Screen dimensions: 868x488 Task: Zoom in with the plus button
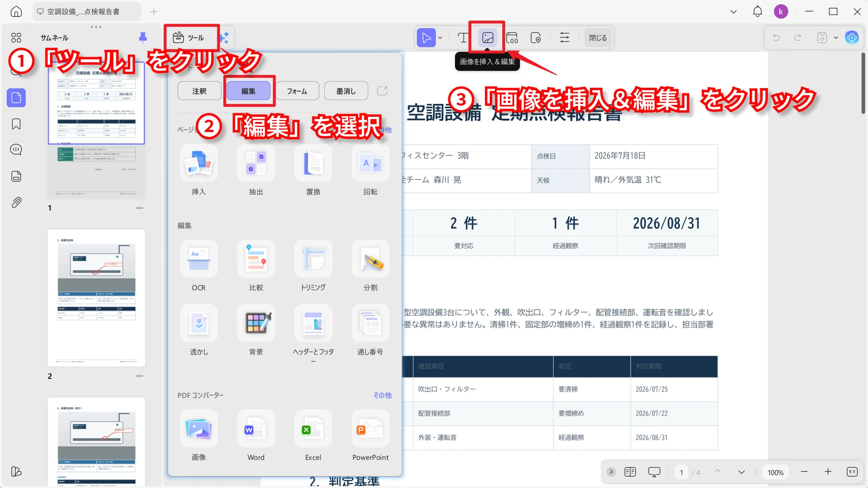[828, 472]
